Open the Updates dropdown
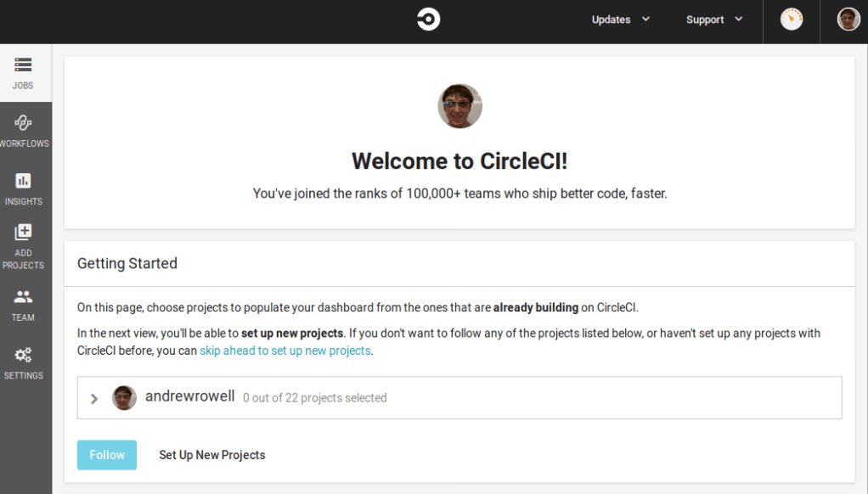Viewport: 868px width, 494px height. (621, 20)
